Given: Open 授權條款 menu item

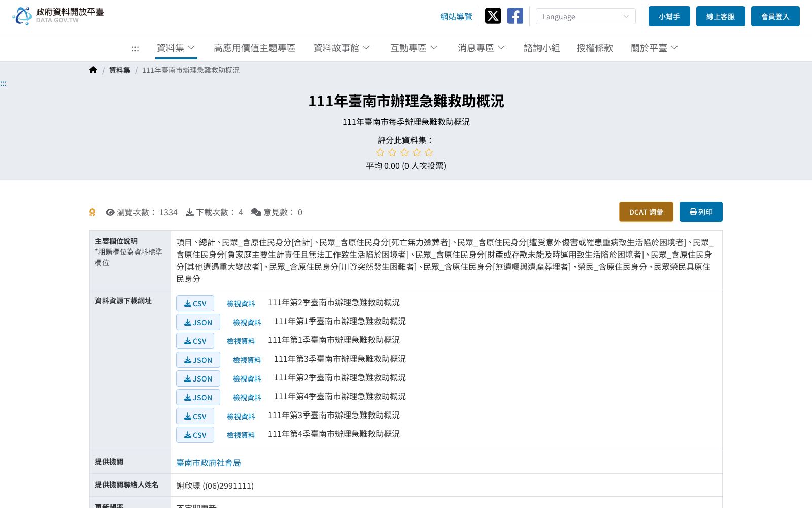Looking at the screenshot, I should [595, 48].
